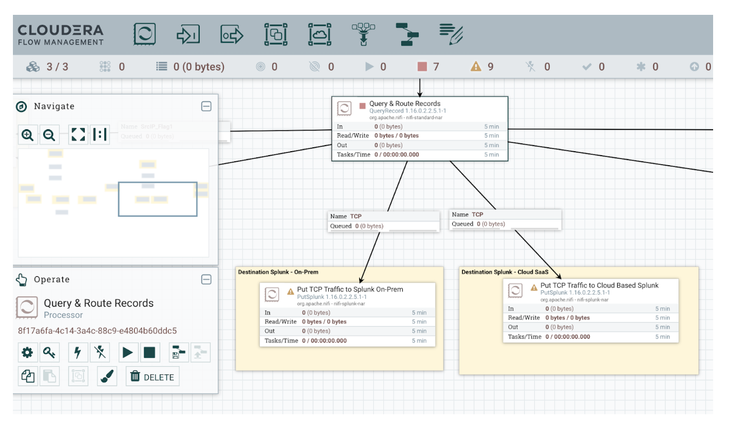Click the birdseye view viewport rectangle

coord(158,199)
